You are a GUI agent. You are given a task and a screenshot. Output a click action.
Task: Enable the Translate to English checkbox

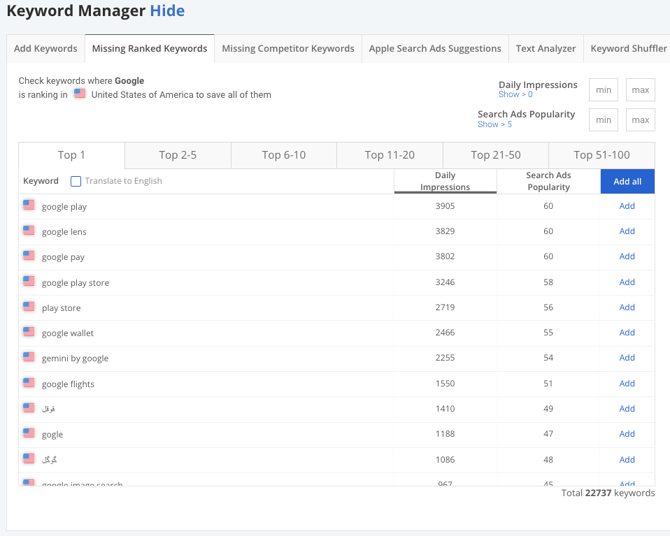coord(76,181)
